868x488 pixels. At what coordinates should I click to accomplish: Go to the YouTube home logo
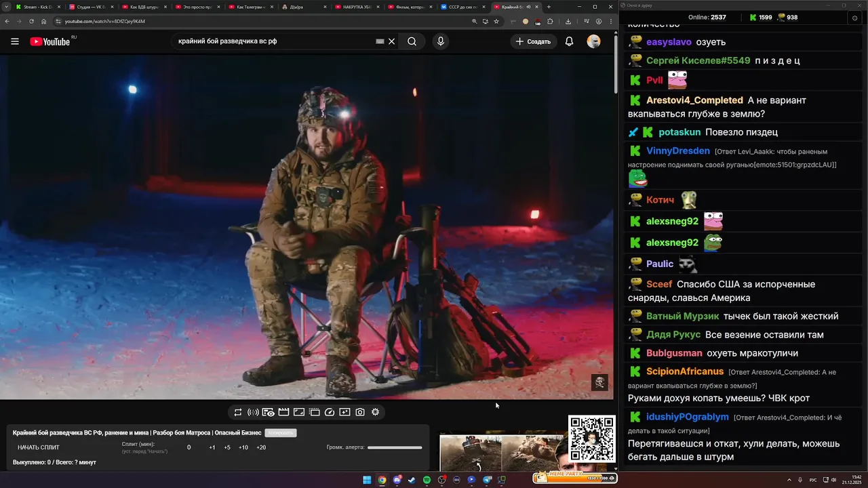coord(50,41)
